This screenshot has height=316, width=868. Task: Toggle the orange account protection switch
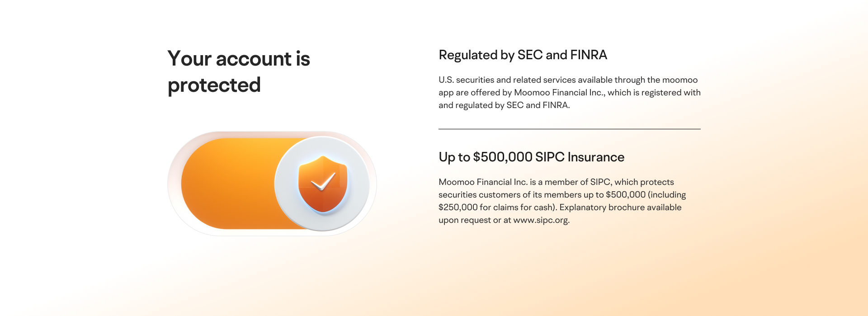(x=272, y=184)
